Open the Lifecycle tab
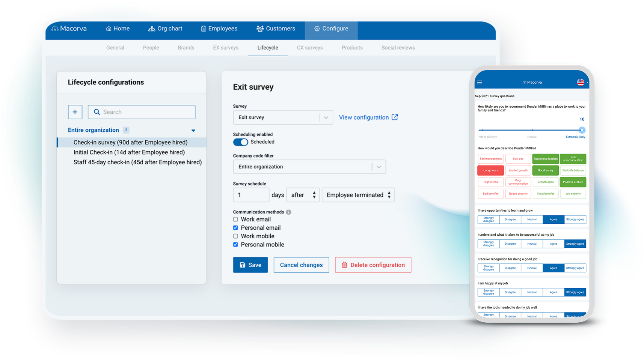644x361 pixels. (x=267, y=48)
